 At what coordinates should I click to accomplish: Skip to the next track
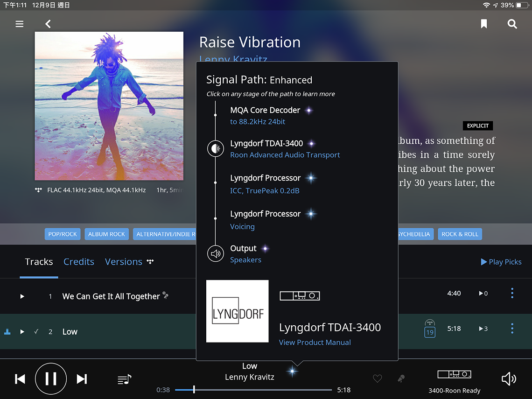point(82,379)
